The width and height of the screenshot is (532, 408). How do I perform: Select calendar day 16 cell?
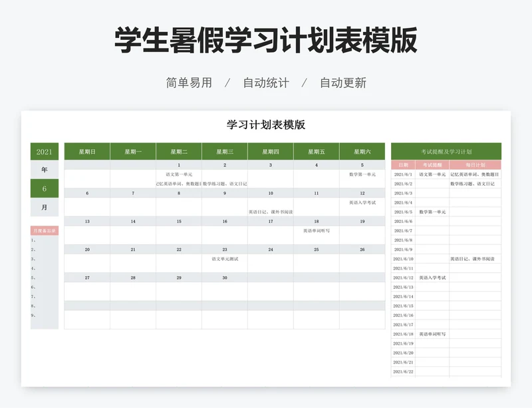click(225, 222)
